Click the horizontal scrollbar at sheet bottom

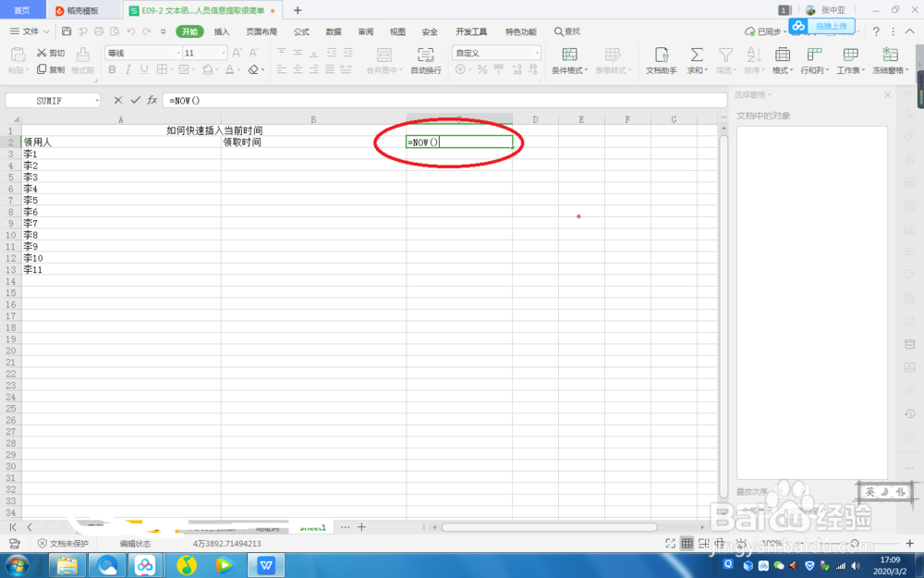click(x=549, y=527)
